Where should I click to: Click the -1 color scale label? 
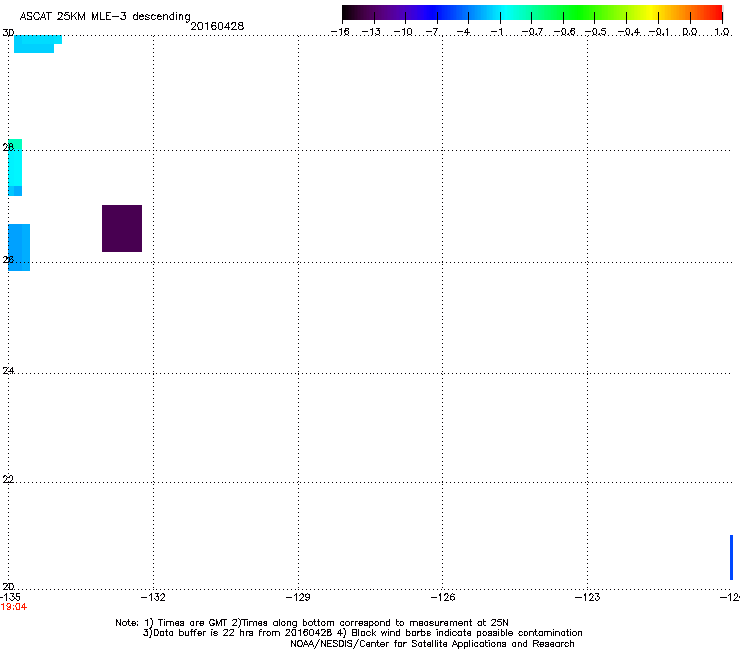[496, 32]
